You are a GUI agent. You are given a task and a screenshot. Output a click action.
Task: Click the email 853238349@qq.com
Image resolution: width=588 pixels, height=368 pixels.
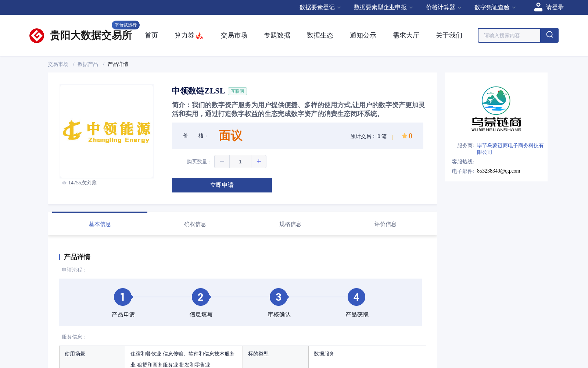point(498,171)
